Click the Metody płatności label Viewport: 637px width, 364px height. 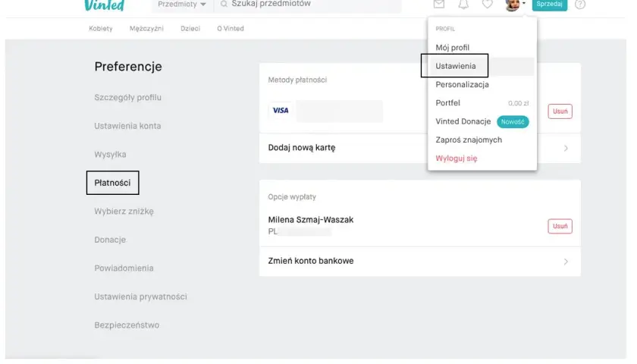(x=297, y=80)
